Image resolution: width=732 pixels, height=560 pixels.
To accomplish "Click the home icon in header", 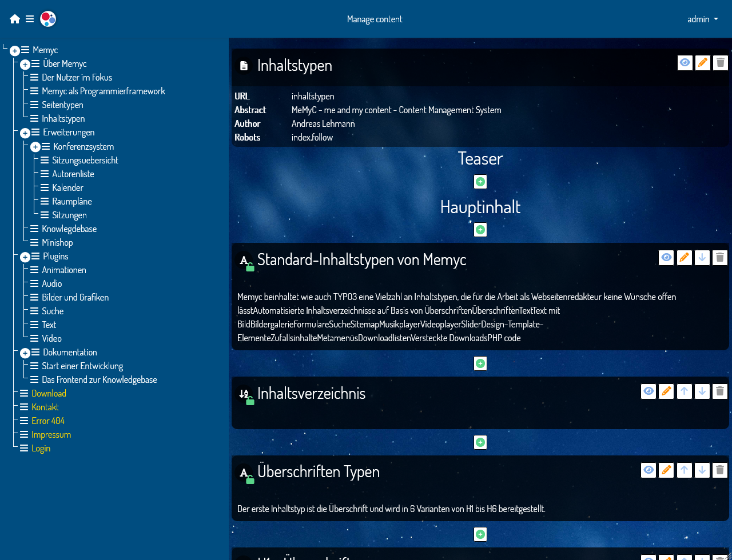I will [x=15, y=19].
